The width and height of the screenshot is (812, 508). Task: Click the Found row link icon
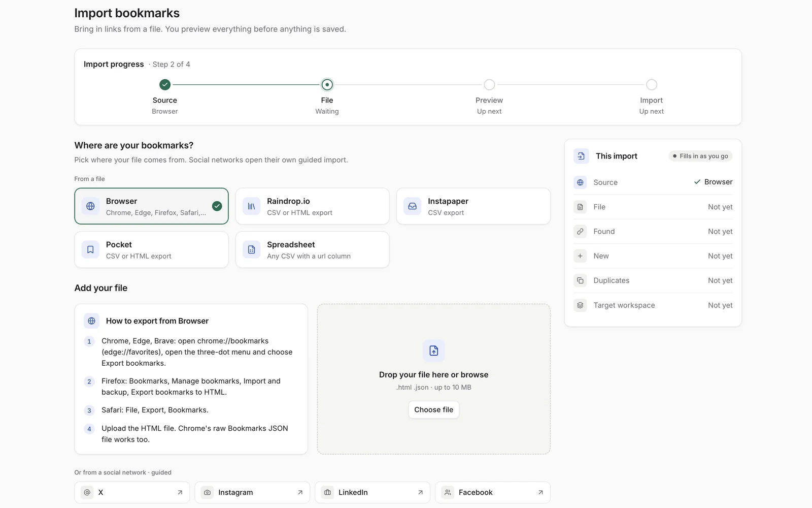coord(580,232)
